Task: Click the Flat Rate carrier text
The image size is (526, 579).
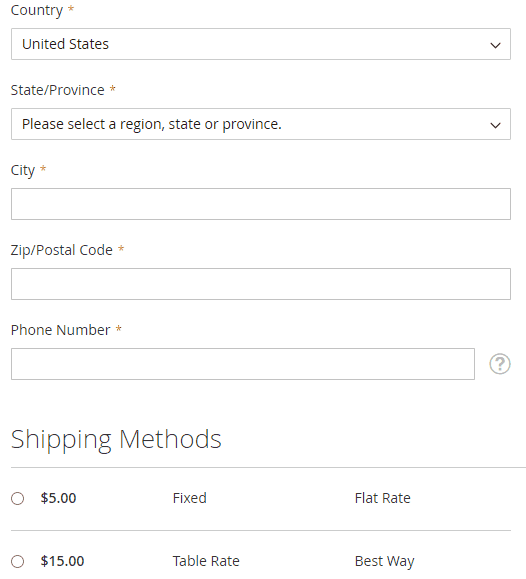Action: click(x=382, y=498)
